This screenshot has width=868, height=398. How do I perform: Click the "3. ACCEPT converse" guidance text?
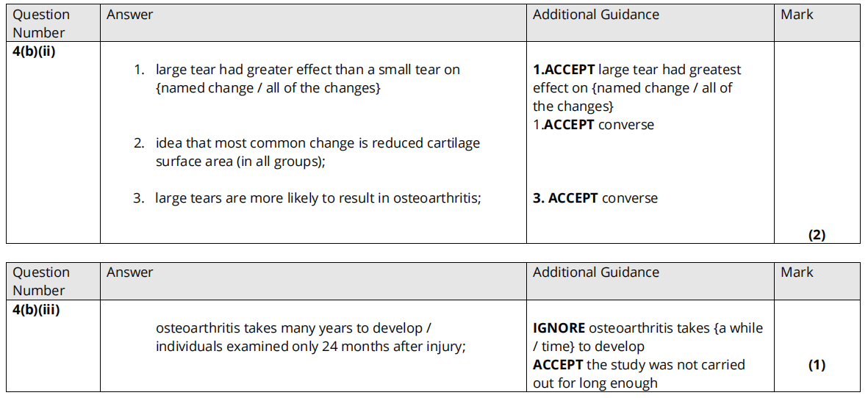click(595, 198)
